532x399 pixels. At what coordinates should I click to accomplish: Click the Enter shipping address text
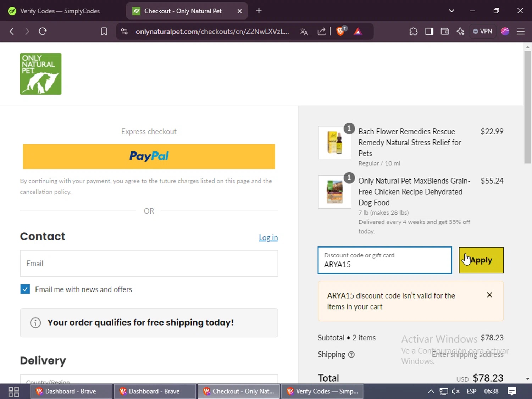(467, 354)
